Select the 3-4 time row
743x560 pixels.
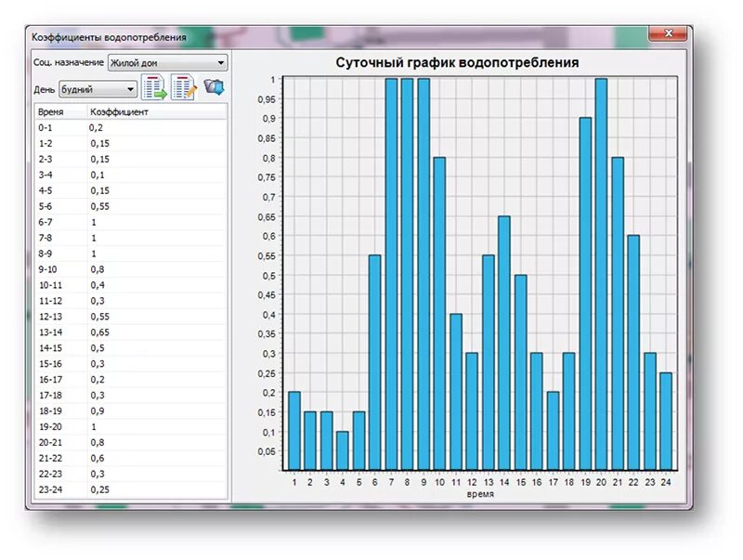coord(131,175)
